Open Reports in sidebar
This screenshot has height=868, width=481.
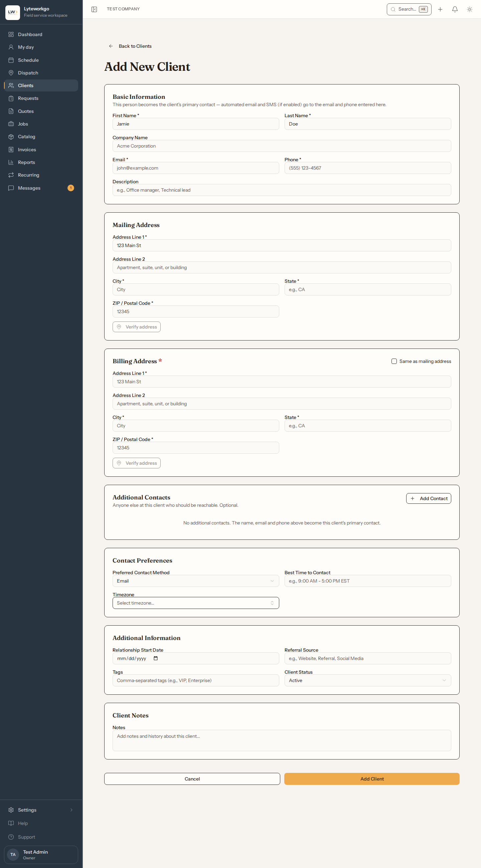41,162
